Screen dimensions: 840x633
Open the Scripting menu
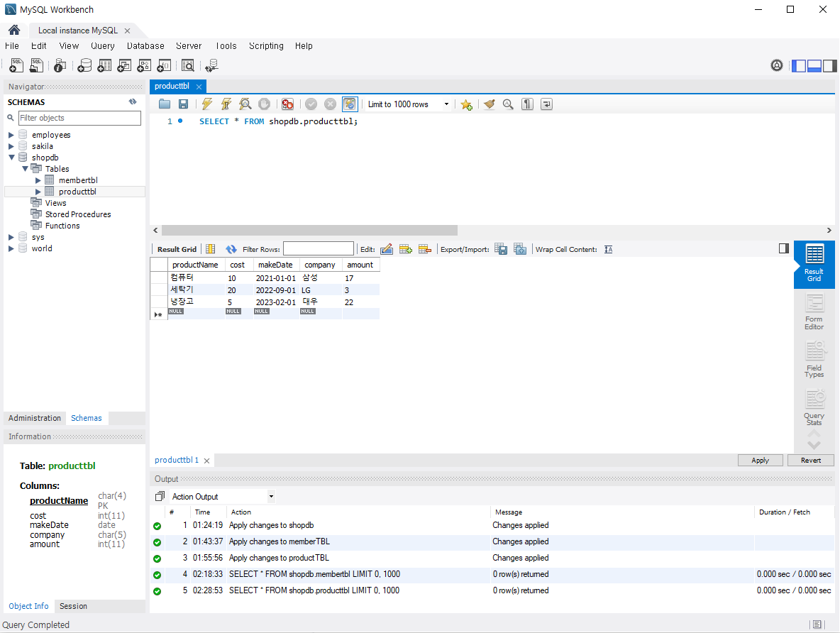[266, 46]
